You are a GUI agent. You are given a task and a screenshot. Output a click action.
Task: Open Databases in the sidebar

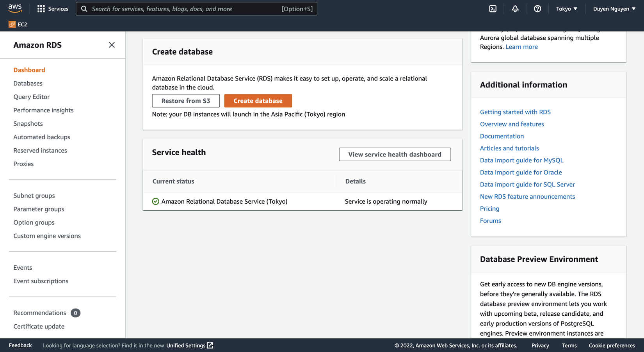click(28, 83)
